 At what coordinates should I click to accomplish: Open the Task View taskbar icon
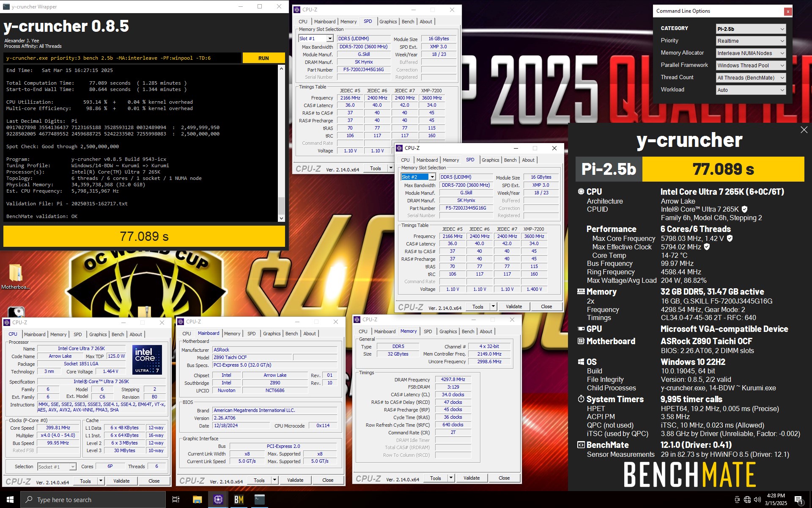click(176, 500)
